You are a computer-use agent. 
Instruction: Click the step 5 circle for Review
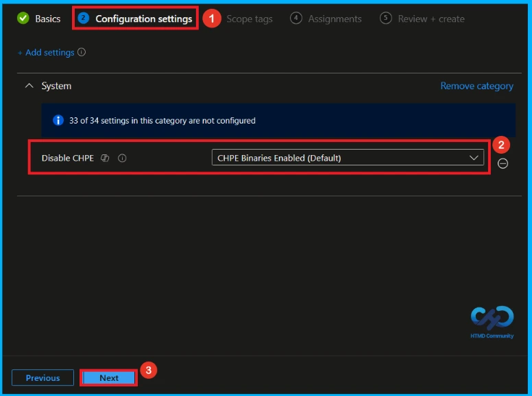coord(385,18)
